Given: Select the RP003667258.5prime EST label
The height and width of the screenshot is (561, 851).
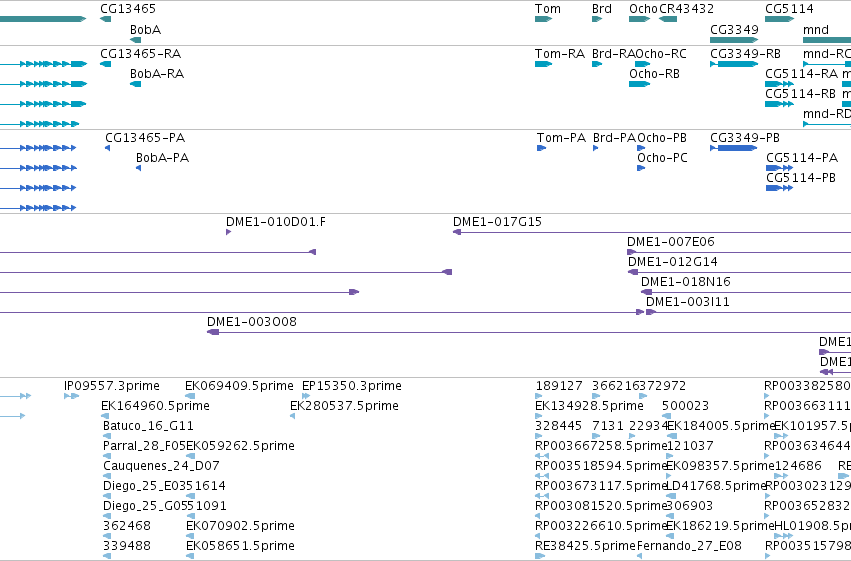Looking at the screenshot, I should point(601,447).
